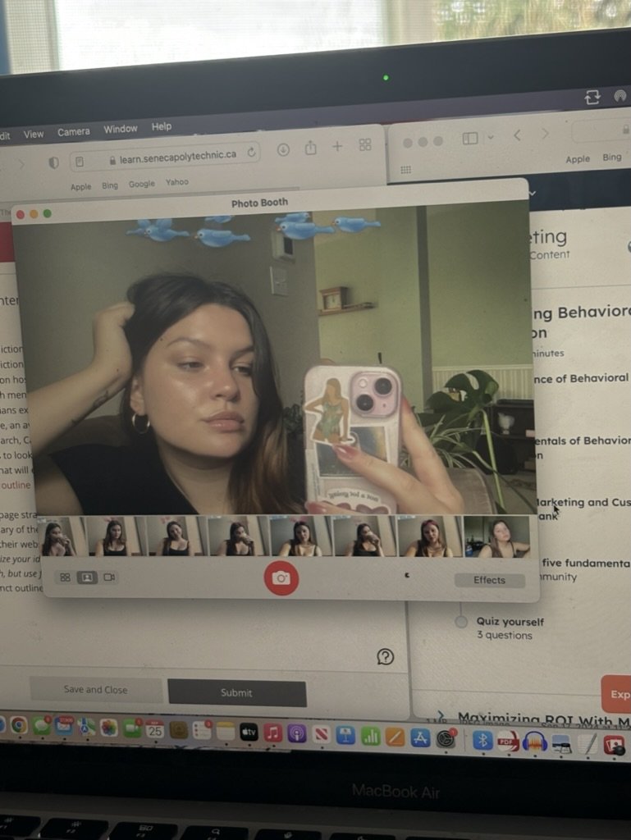Image resolution: width=631 pixels, height=840 pixels.
Task: Open the Safari share menu
Action: 311,148
